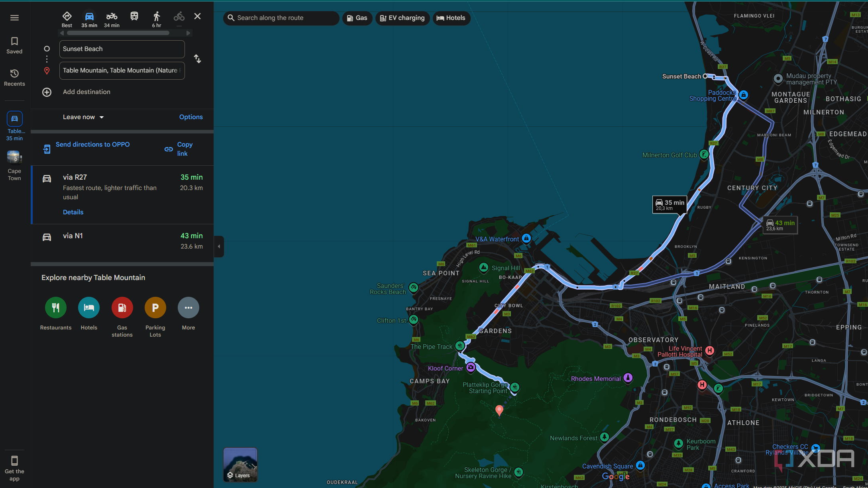This screenshot has width=868, height=488.
Task: Close the directions panel
Action: 197,16
